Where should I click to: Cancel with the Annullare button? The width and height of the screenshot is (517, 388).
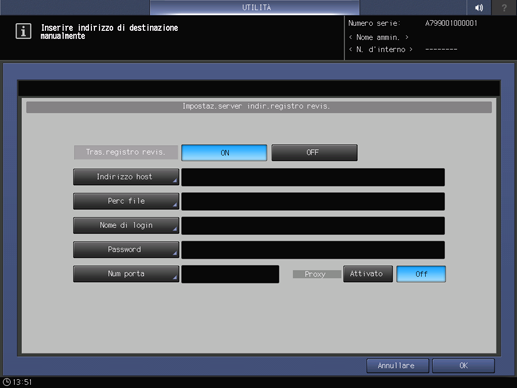397,366
